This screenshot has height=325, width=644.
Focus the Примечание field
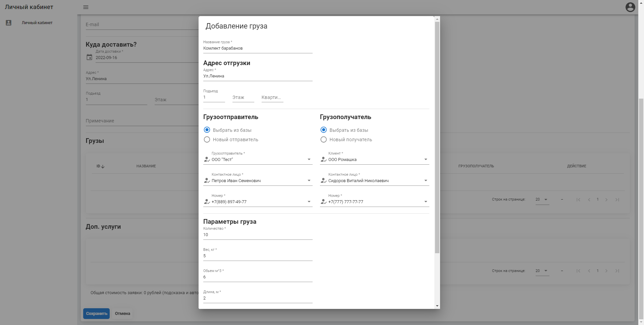142,121
